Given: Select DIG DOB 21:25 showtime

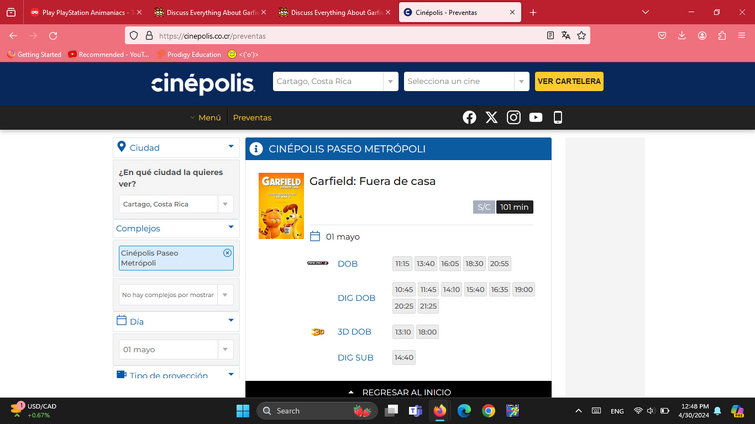Looking at the screenshot, I should (x=428, y=306).
